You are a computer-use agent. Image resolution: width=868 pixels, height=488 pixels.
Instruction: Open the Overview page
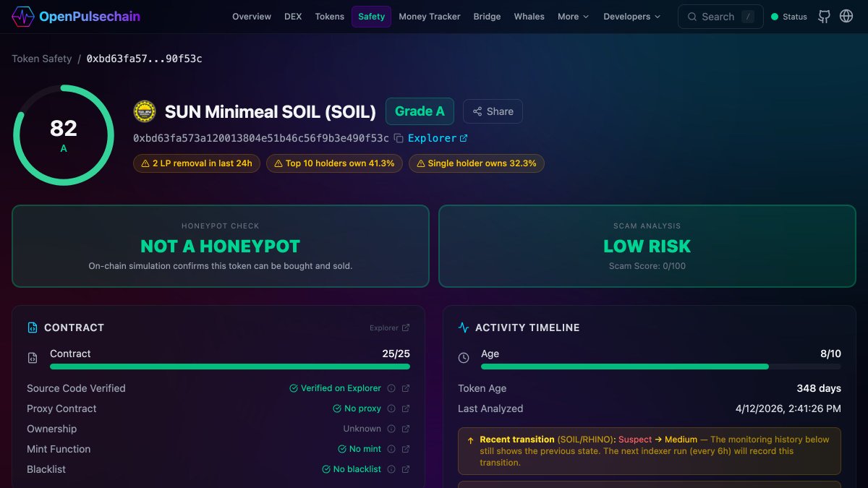(252, 16)
